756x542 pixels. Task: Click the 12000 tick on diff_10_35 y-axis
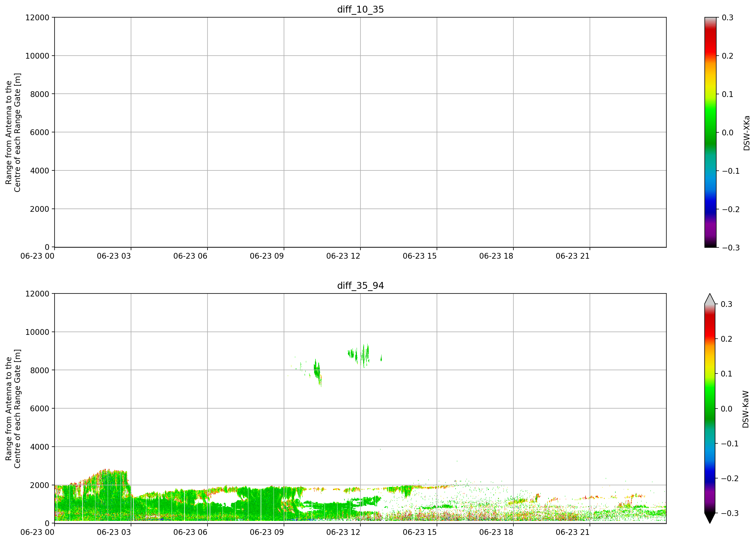click(x=37, y=18)
